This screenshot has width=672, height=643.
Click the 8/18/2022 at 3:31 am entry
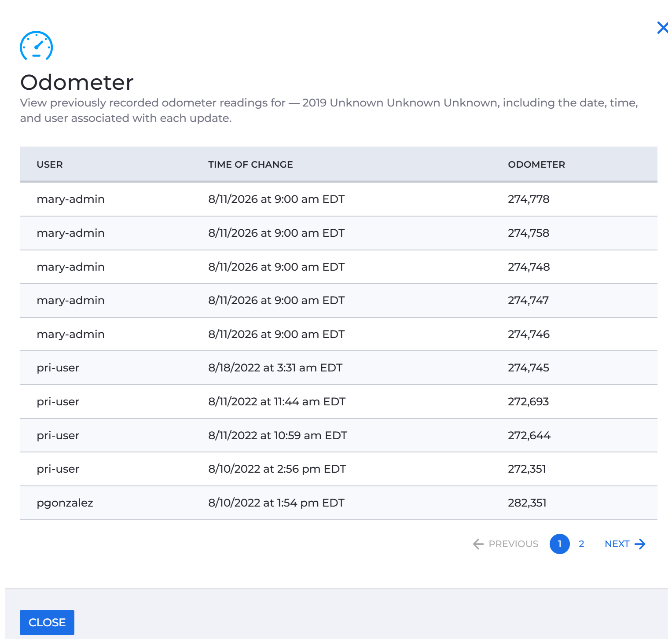click(x=275, y=368)
